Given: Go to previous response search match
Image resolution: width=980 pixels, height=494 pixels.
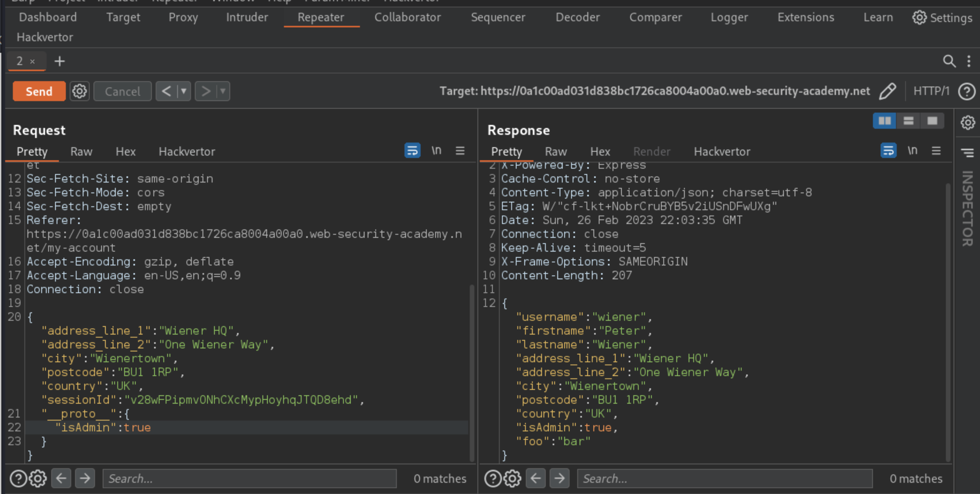Looking at the screenshot, I should point(535,478).
